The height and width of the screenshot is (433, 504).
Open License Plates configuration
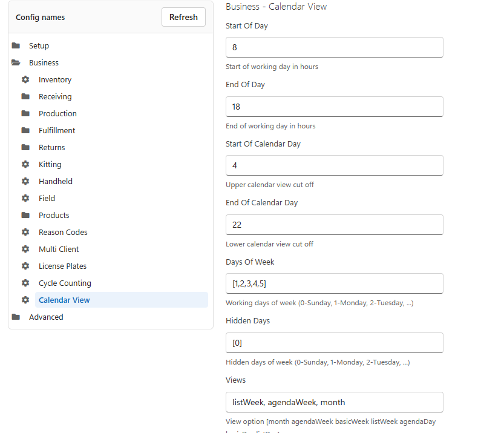[x=62, y=266]
